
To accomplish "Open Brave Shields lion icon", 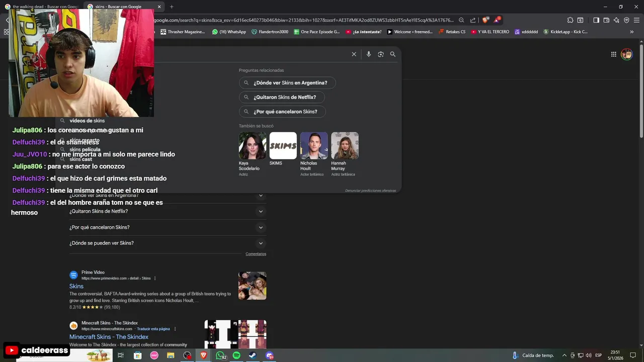I will click(x=485, y=20).
